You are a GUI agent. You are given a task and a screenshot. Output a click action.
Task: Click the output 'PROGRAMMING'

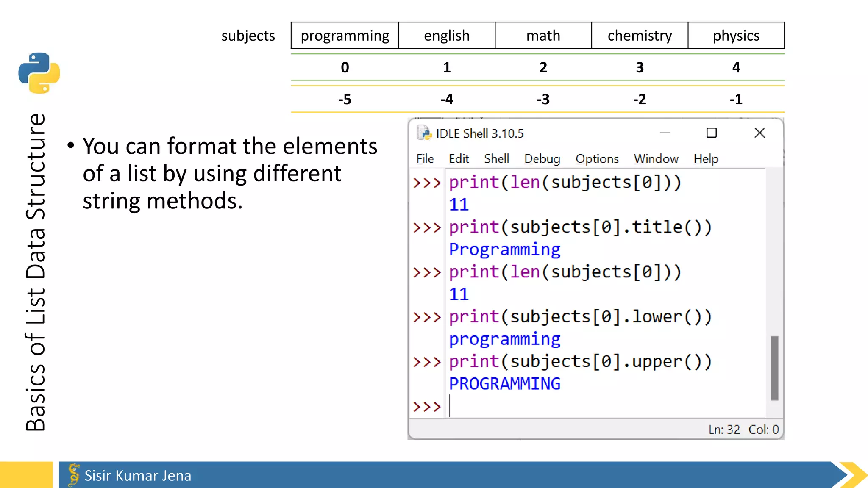click(505, 384)
